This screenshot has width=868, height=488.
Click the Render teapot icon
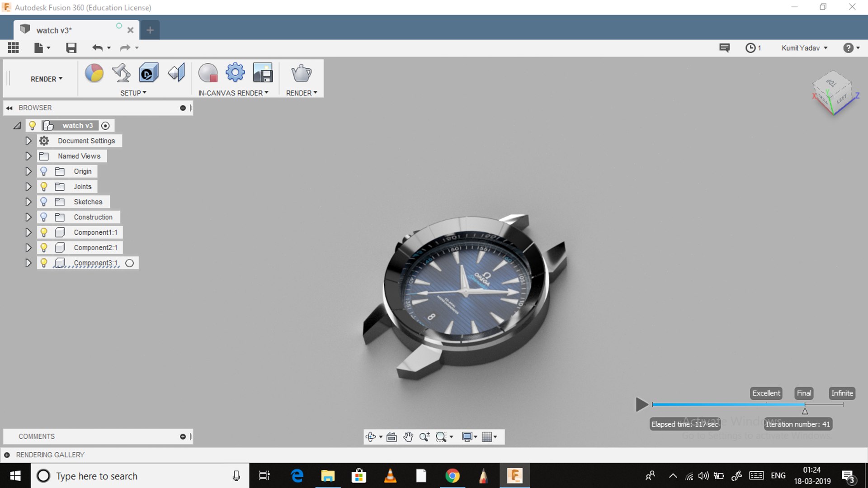(x=301, y=73)
